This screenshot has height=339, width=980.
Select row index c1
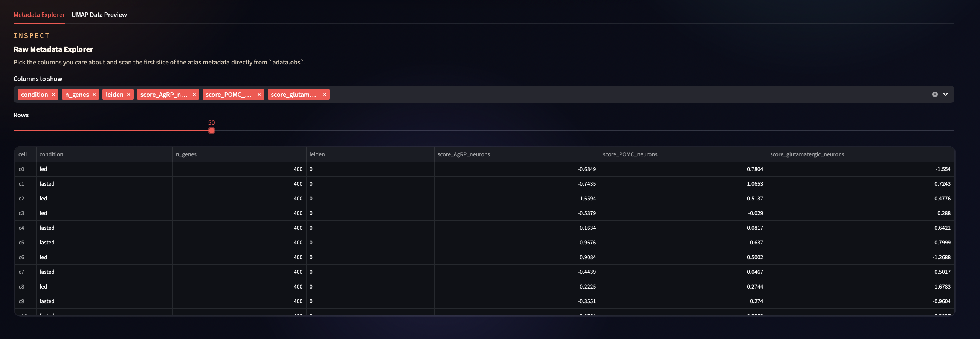(x=25, y=184)
